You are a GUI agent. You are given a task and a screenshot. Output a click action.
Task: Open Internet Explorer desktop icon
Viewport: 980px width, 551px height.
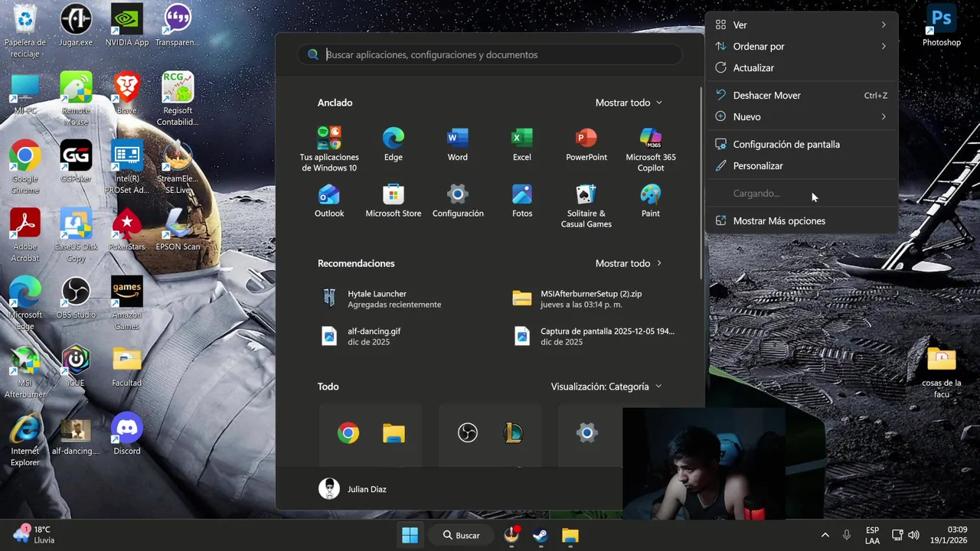(x=24, y=439)
